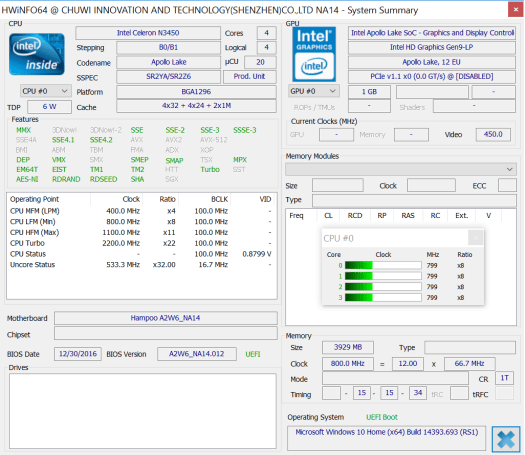Image resolution: width=525 pixels, height=455 pixels.
Task: Expand the Memory Modules dropdown
Action: tap(401, 169)
